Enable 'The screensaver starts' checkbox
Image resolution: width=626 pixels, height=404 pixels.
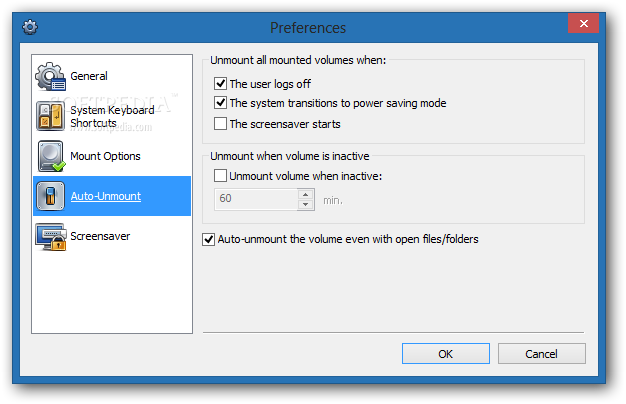221,124
